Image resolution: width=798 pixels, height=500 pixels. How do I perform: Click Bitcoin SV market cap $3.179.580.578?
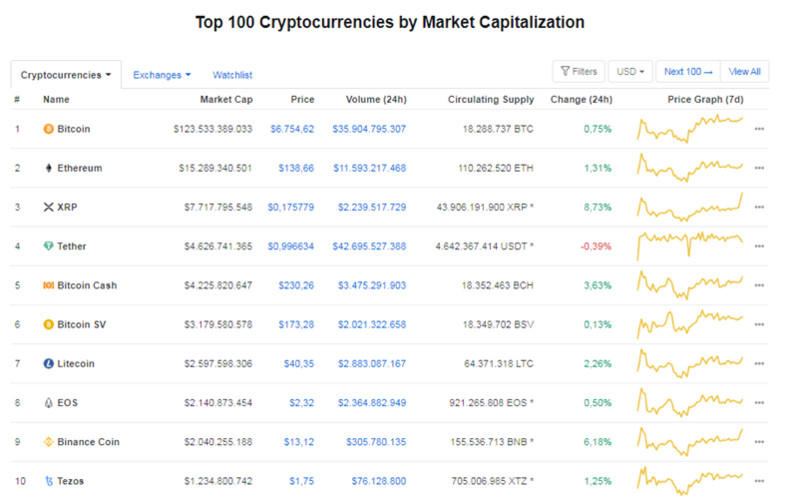tap(218, 324)
